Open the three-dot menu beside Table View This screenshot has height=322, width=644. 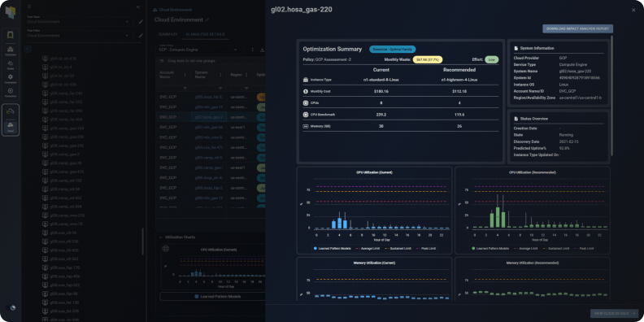pos(252,50)
